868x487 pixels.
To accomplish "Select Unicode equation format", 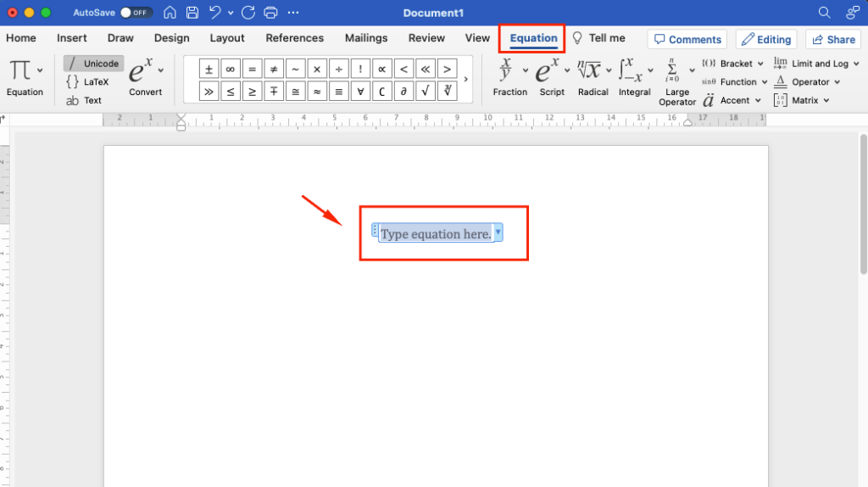I will coord(93,64).
